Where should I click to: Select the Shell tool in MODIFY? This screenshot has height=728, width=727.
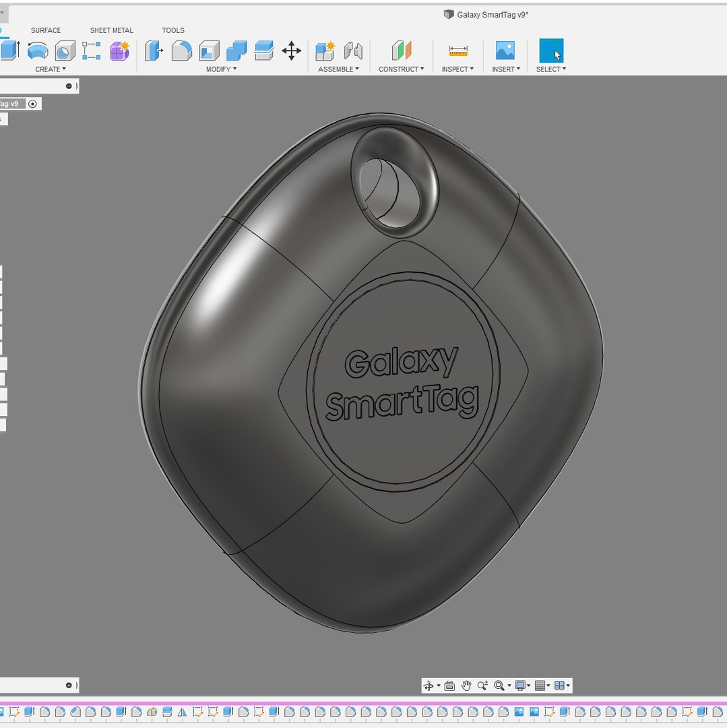pyautogui.click(x=210, y=51)
